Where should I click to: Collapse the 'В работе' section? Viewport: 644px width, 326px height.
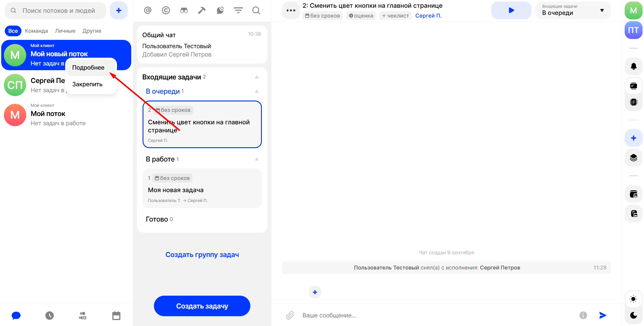pyautogui.click(x=257, y=159)
